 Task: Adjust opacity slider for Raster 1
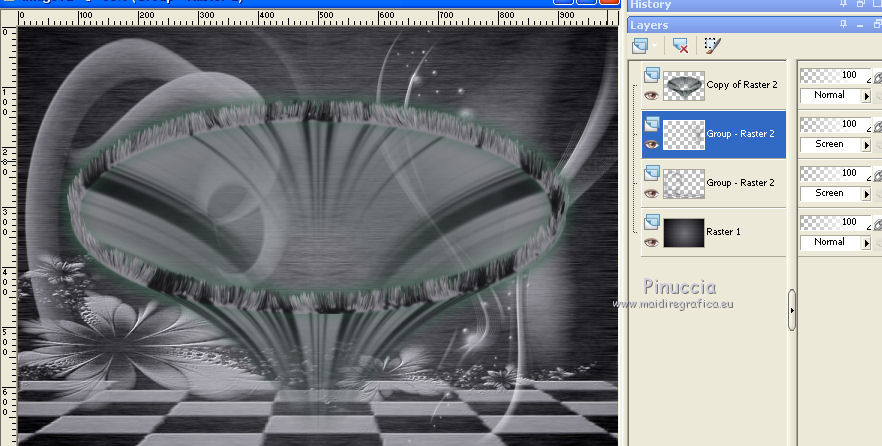tap(835, 222)
